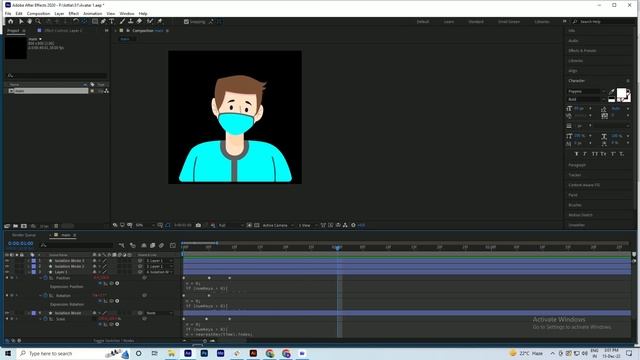Expand the Paragraph panel

(x=577, y=165)
